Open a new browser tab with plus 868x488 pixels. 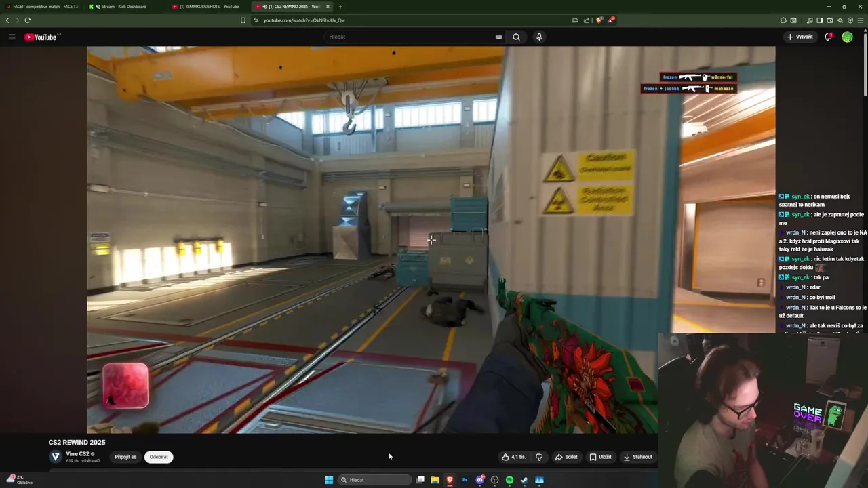click(x=340, y=7)
